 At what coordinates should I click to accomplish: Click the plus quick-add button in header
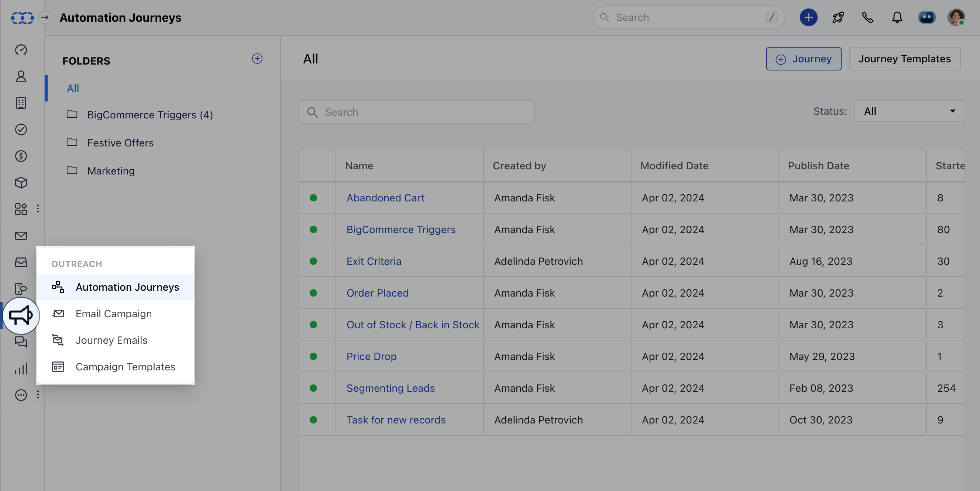tap(808, 17)
